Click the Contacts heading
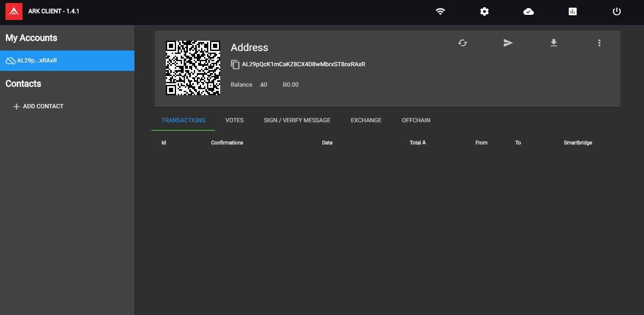644x315 pixels. pos(23,84)
